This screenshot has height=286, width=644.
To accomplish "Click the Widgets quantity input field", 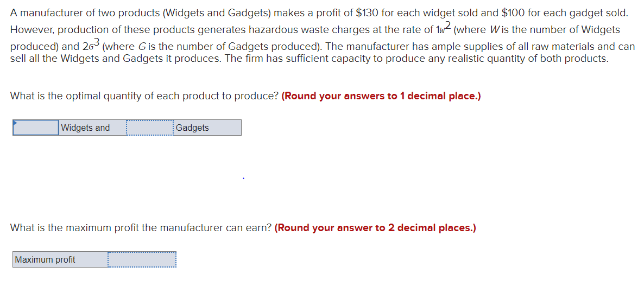I will tap(36, 128).
